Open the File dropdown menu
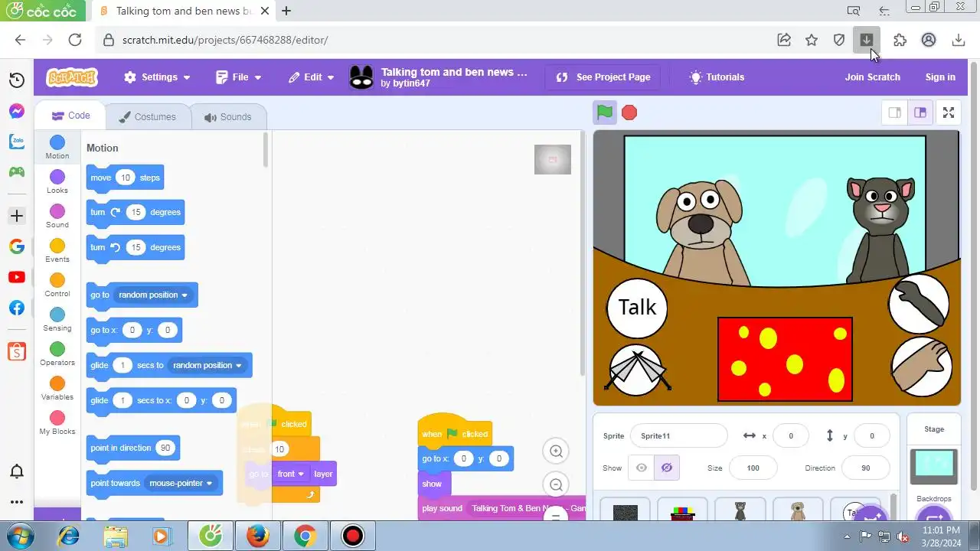 pyautogui.click(x=239, y=77)
